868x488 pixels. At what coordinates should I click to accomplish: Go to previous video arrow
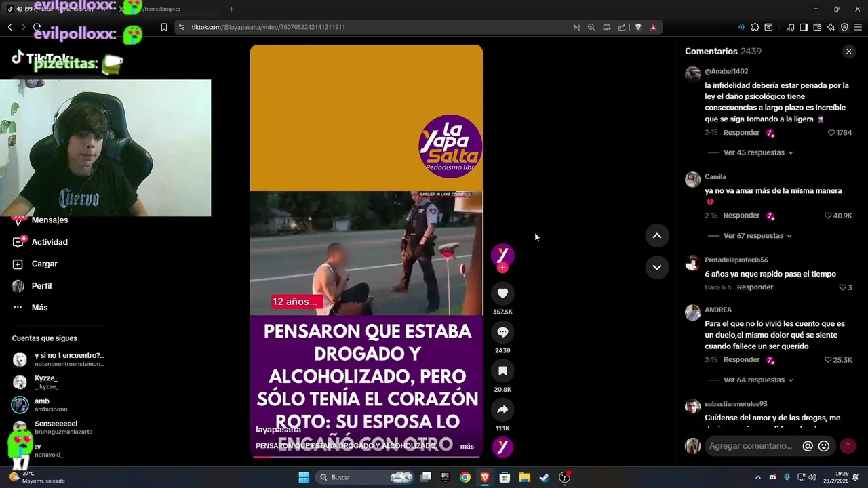[x=656, y=236]
